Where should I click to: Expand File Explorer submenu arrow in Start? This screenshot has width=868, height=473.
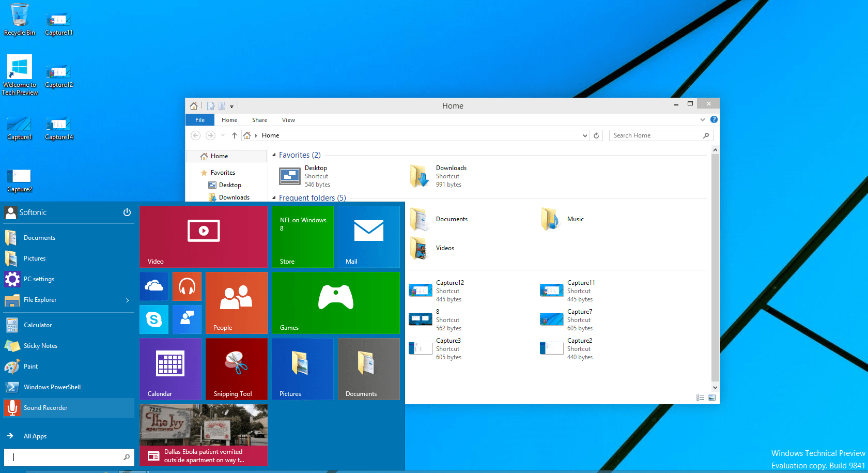coord(128,300)
